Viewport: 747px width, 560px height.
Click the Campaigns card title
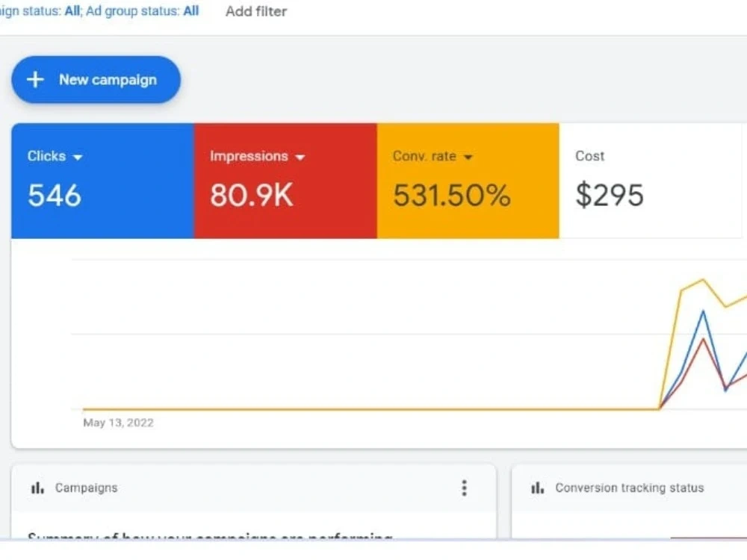[x=86, y=488]
